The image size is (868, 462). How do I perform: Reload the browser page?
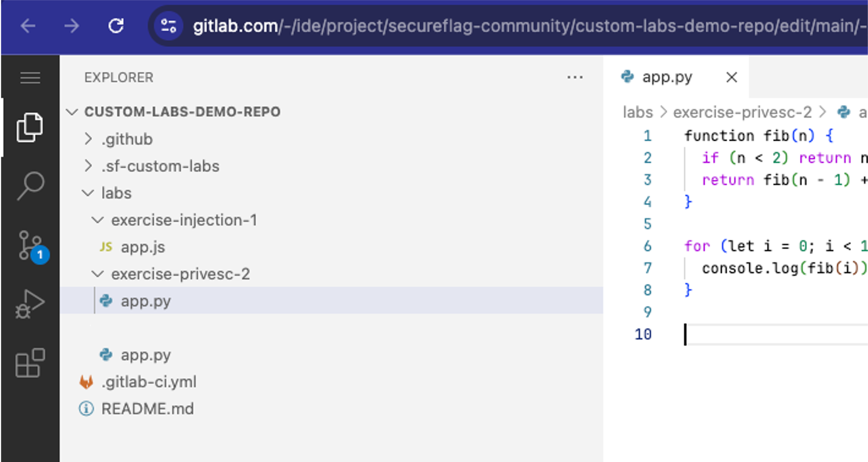116,26
